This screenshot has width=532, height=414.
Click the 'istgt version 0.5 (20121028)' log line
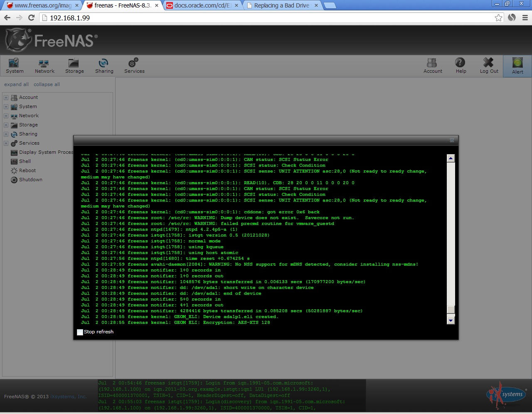point(175,235)
